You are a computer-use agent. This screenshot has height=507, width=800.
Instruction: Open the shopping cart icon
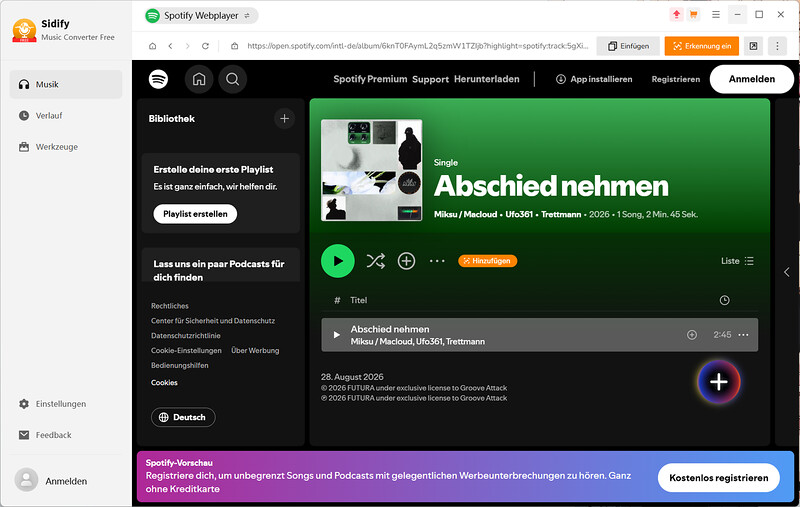tap(693, 15)
